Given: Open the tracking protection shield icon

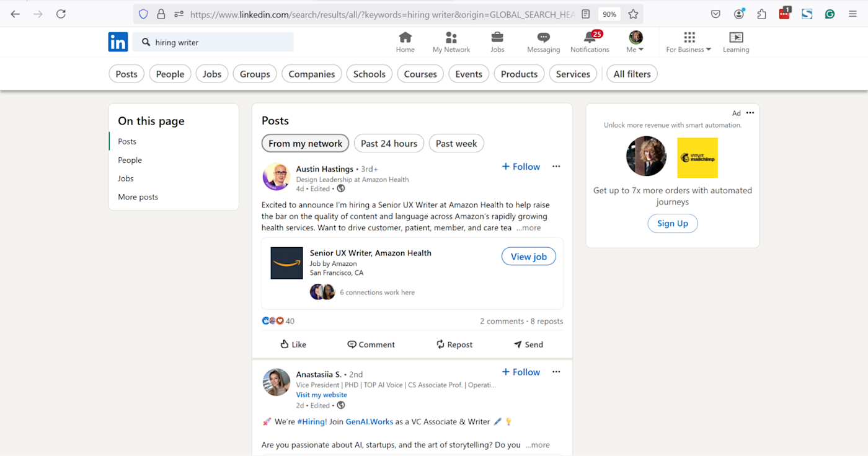Looking at the screenshot, I should tap(143, 14).
